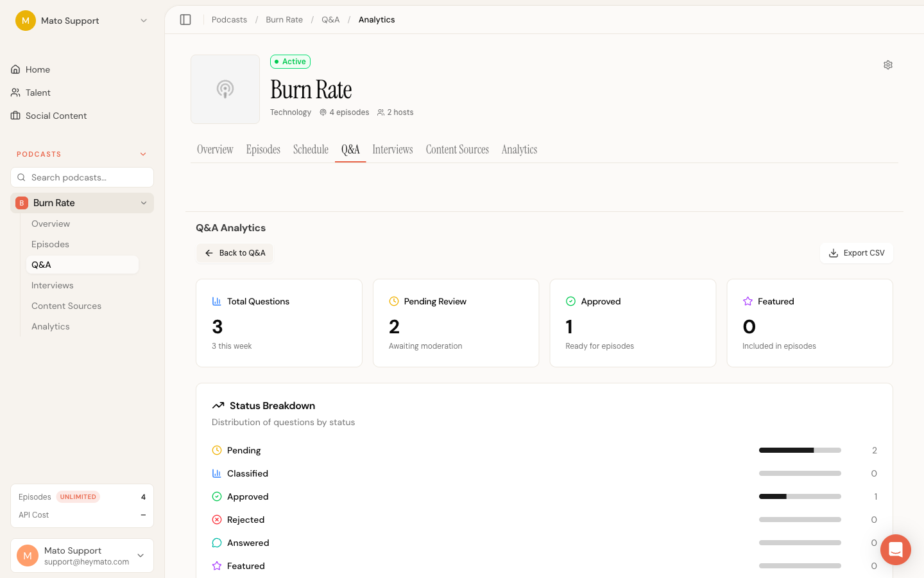Click the Technology category label
924x578 pixels.
click(x=291, y=112)
